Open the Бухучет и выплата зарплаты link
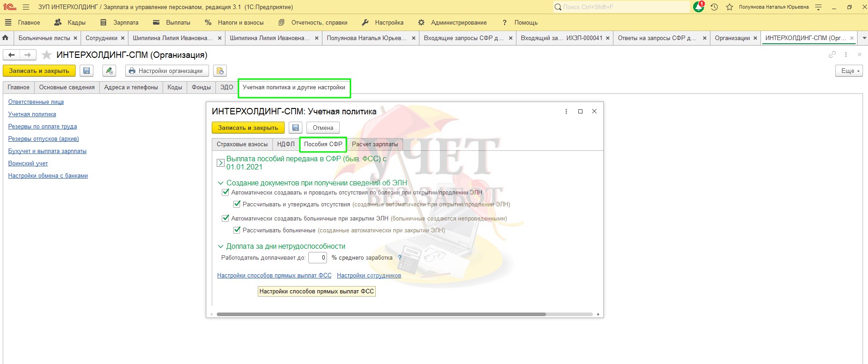This screenshot has width=868, height=364. click(47, 151)
